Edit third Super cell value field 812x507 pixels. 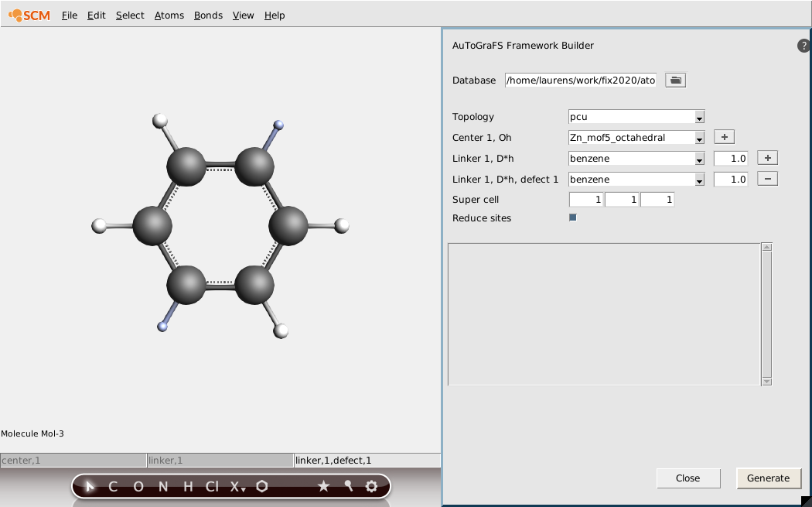click(x=657, y=199)
